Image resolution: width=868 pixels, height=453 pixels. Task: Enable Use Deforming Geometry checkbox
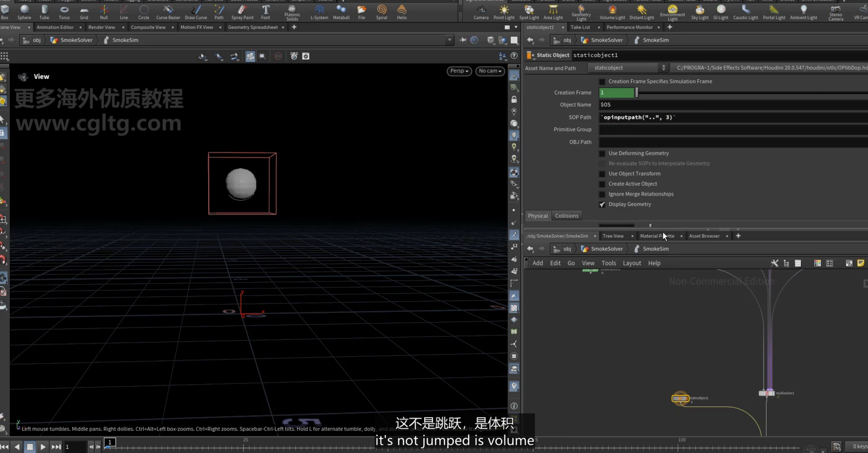pyautogui.click(x=602, y=153)
